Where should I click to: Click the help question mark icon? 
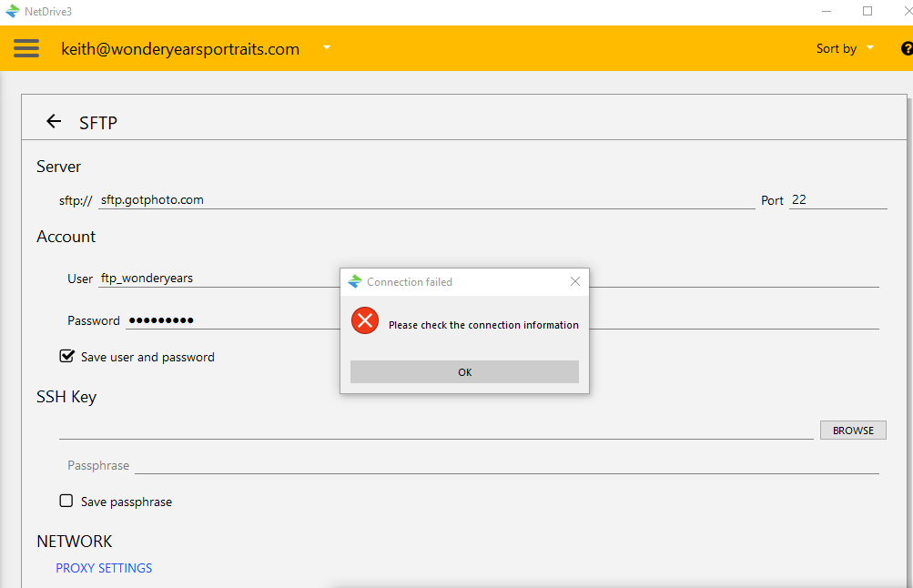tap(907, 48)
